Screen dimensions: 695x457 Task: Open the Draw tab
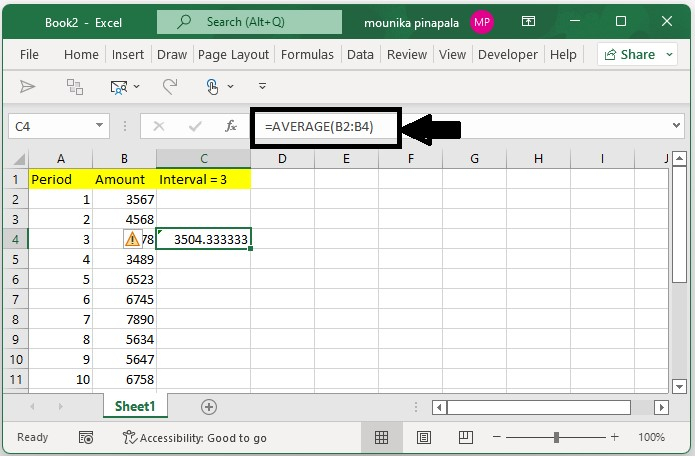[x=172, y=55]
